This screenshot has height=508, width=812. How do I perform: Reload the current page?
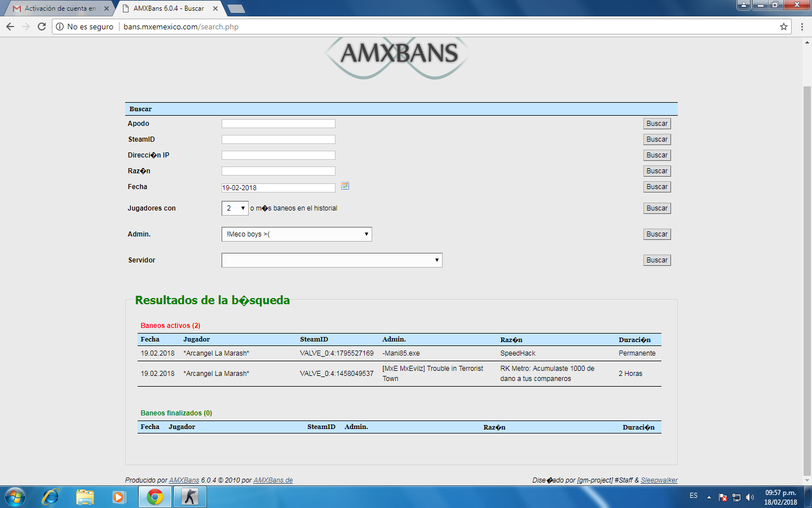click(x=42, y=27)
